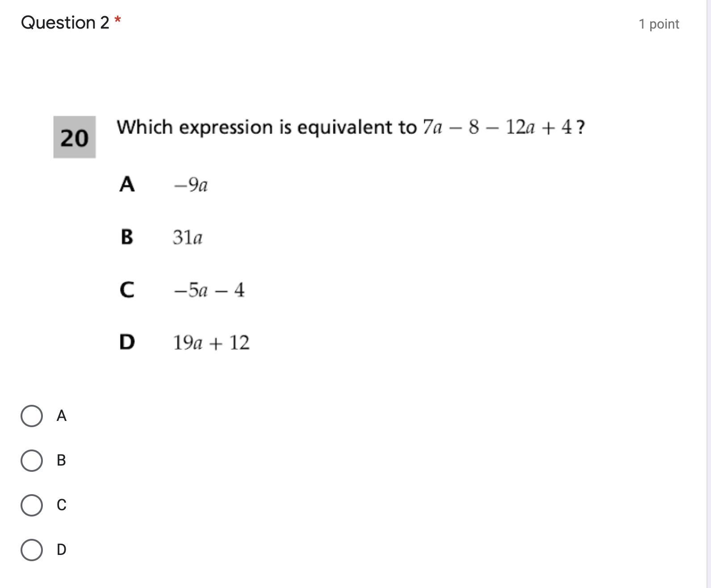Click the question mark ending the prompt
711x588 pixels.
pos(581,128)
